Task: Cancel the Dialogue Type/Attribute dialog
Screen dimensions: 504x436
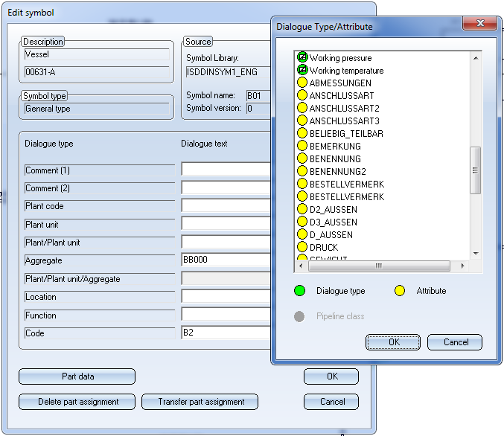Action: point(454,342)
